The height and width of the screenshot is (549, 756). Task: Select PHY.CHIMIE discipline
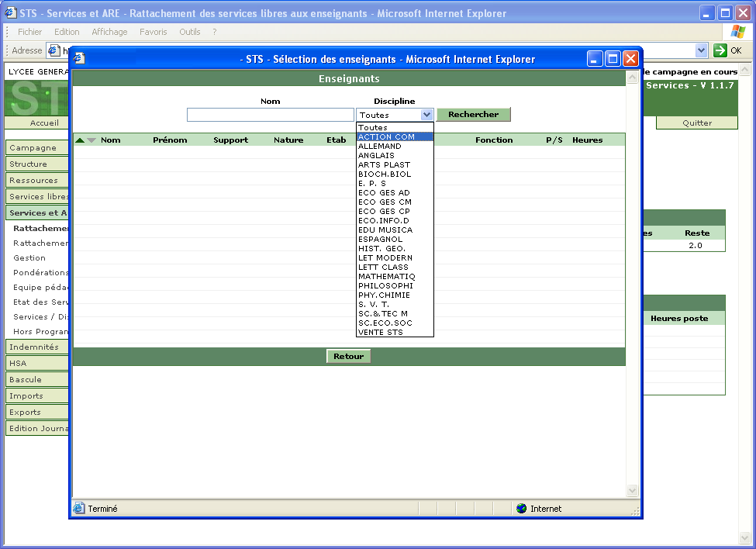[395, 295]
